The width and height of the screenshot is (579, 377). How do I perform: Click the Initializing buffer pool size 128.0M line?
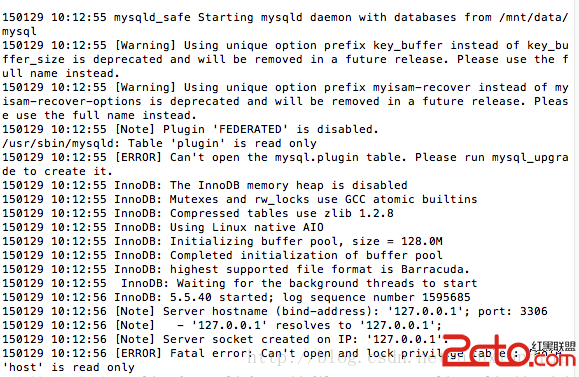point(222,241)
